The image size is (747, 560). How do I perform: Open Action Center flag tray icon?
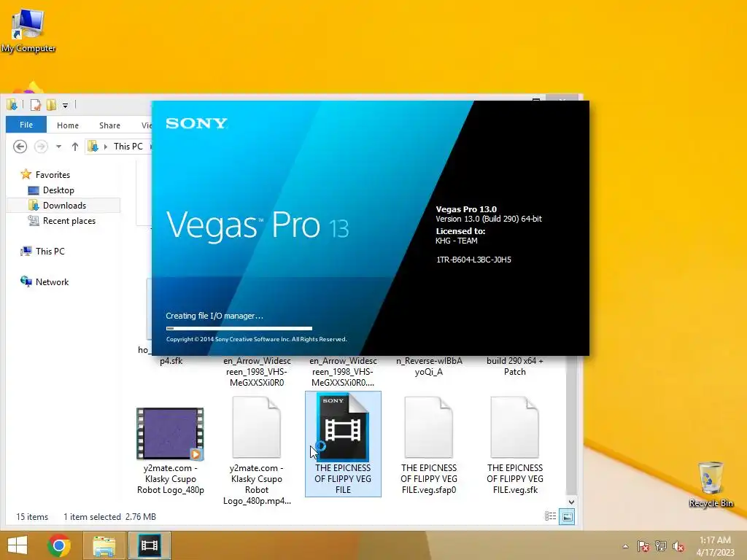click(x=643, y=546)
